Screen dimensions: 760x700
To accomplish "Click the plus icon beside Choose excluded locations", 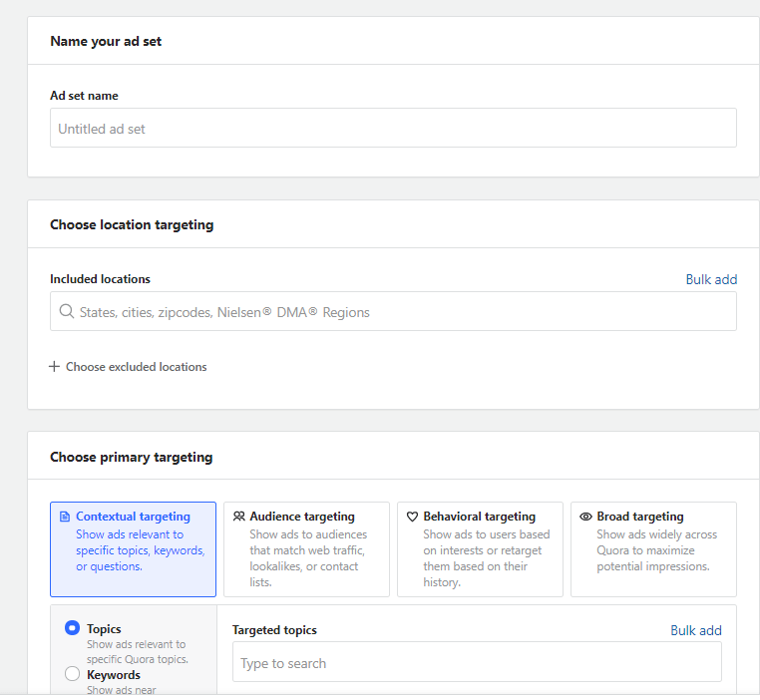I will click(54, 367).
